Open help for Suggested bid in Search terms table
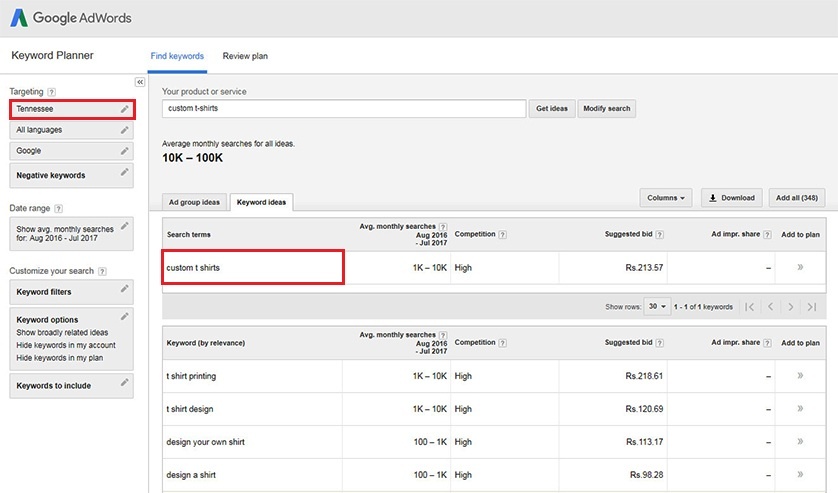Screen dimensions: 838x493 pos(659,235)
